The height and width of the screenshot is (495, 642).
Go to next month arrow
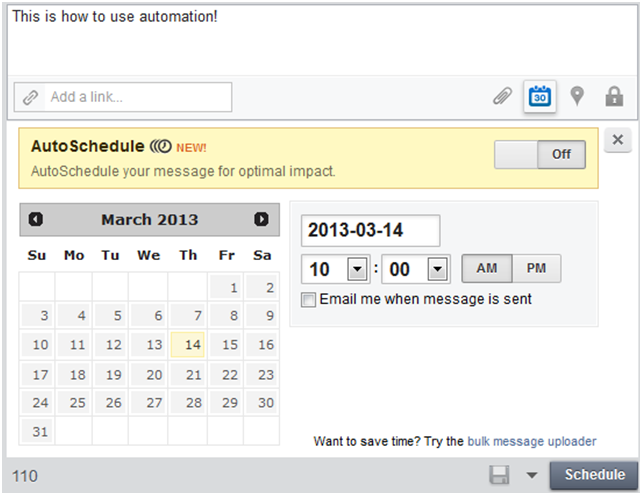(261, 219)
